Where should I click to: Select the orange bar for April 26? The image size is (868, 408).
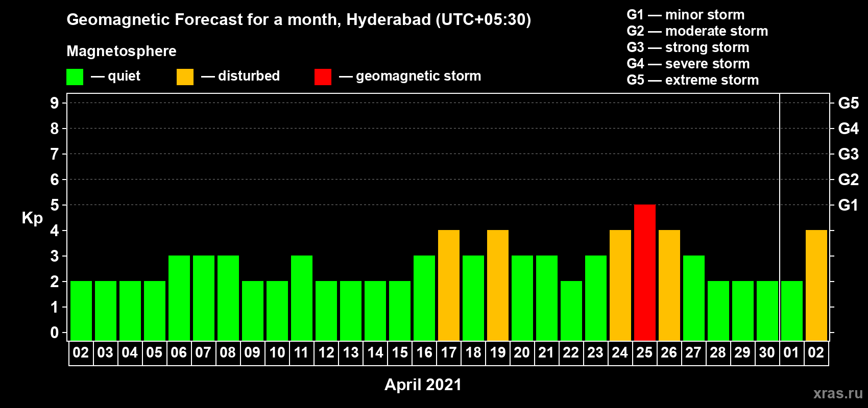click(669, 285)
